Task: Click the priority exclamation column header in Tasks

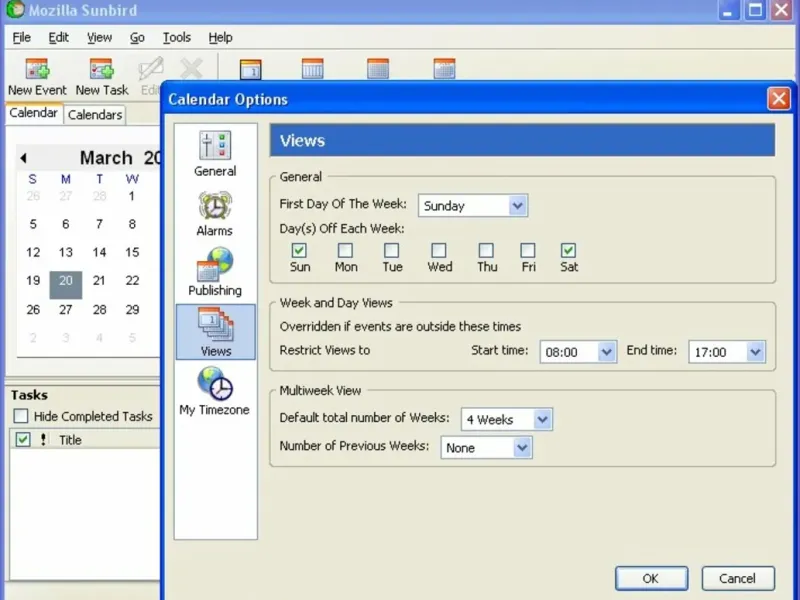Action: coord(43,439)
